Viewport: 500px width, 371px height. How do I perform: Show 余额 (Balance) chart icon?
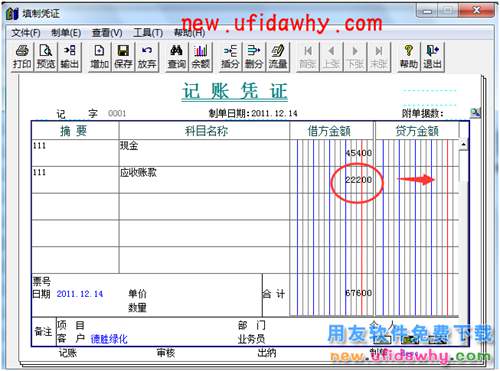[x=200, y=57]
